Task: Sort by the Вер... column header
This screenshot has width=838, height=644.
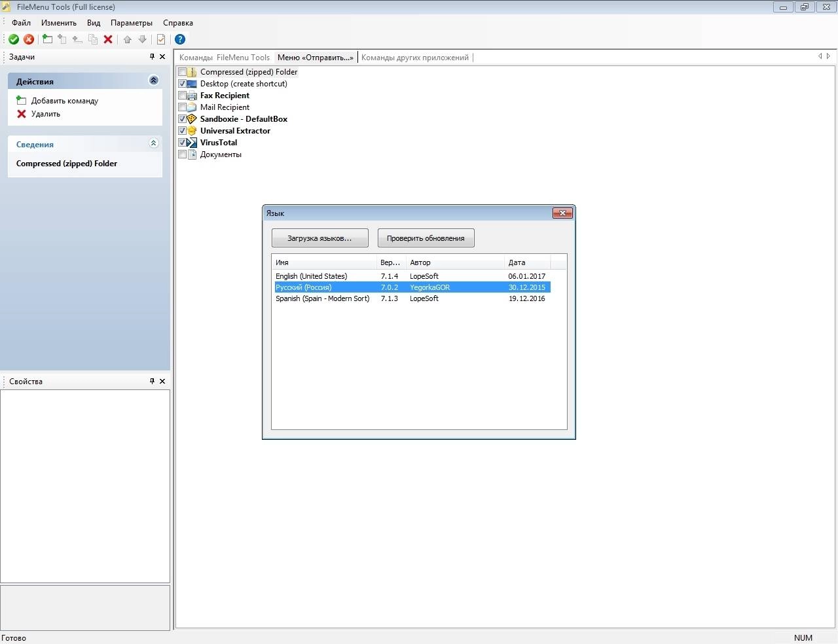Action: (392, 262)
